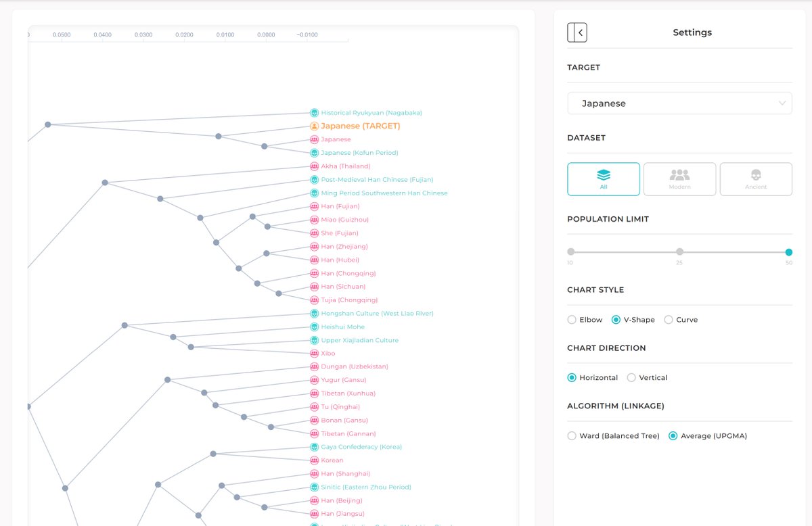Image resolution: width=812 pixels, height=526 pixels.
Task: Click the orange person icon beside Japanese (TARGET)
Action: tap(313, 126)
